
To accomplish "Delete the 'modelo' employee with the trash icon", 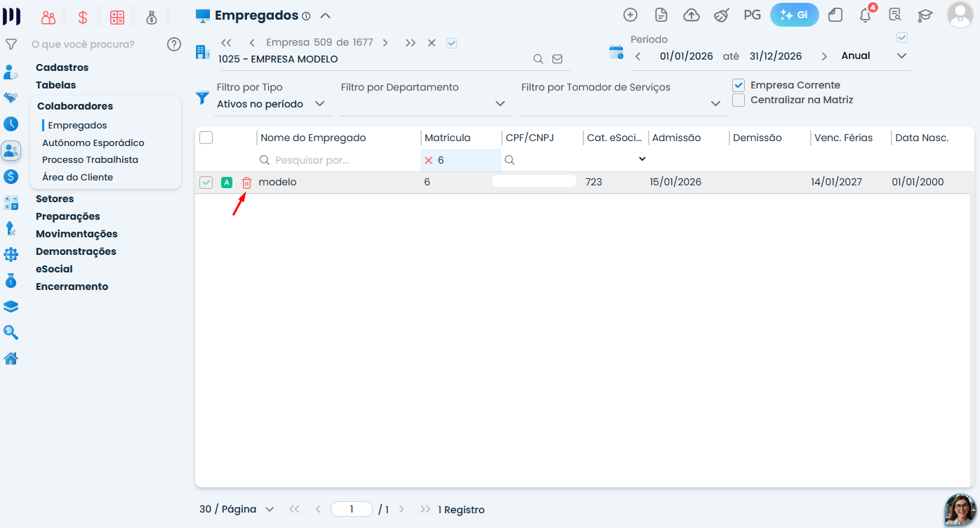I will point(246,183).
